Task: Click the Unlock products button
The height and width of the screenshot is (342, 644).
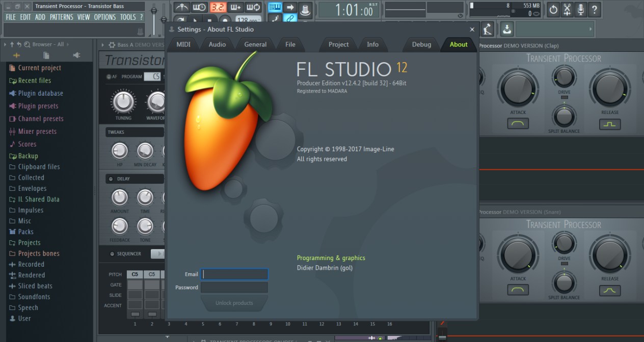Action: [234, 303]
